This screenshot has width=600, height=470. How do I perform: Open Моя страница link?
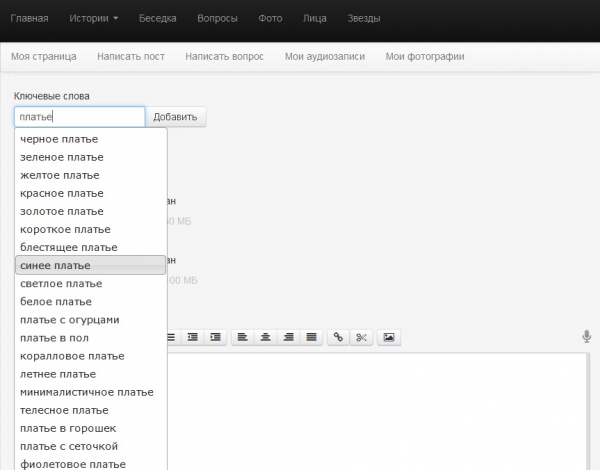[x=44, y=57]
